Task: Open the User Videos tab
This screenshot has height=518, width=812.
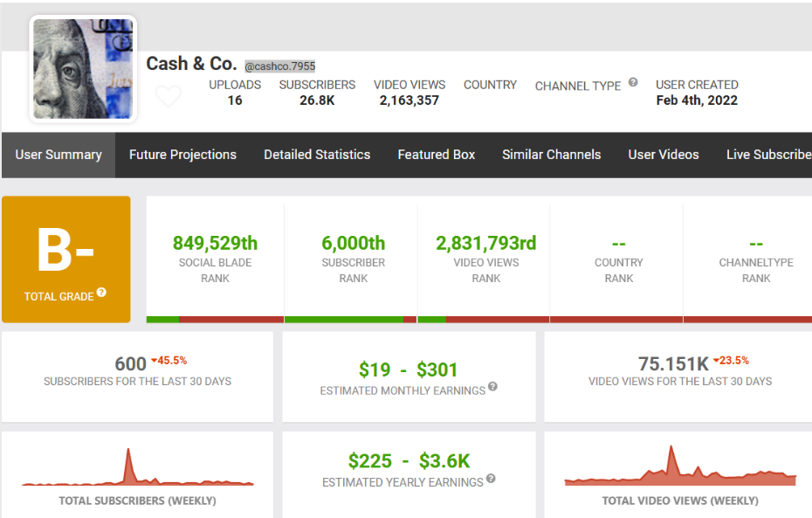Action: (663, 155)
